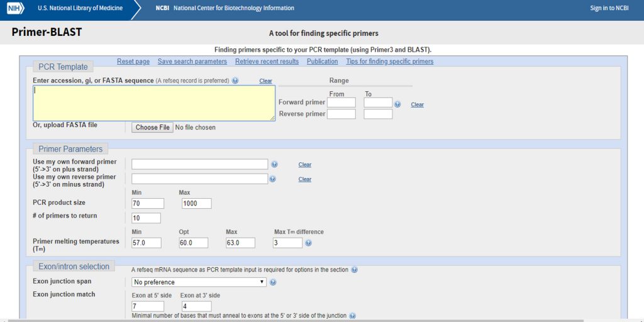Image resolution: width=644 pixels, height=322 pixels.
Task: Click number of primers to return field
Action: point(146,218)
